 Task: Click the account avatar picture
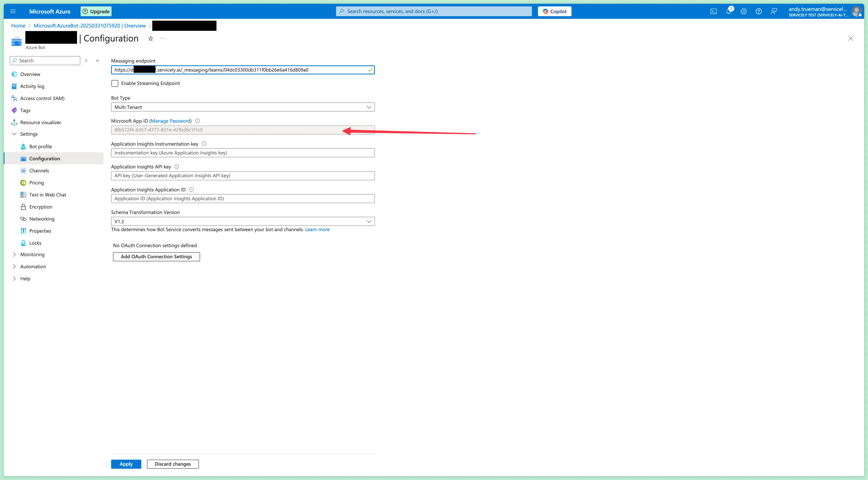(856, 11)
